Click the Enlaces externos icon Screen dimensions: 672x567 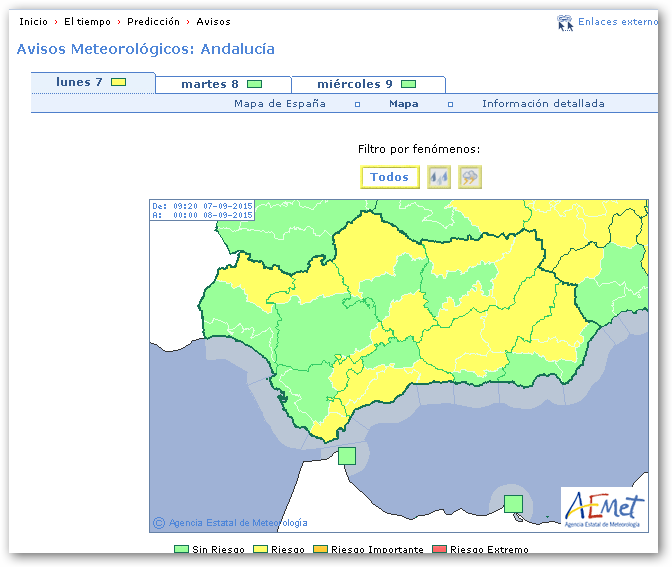point(565,22)
